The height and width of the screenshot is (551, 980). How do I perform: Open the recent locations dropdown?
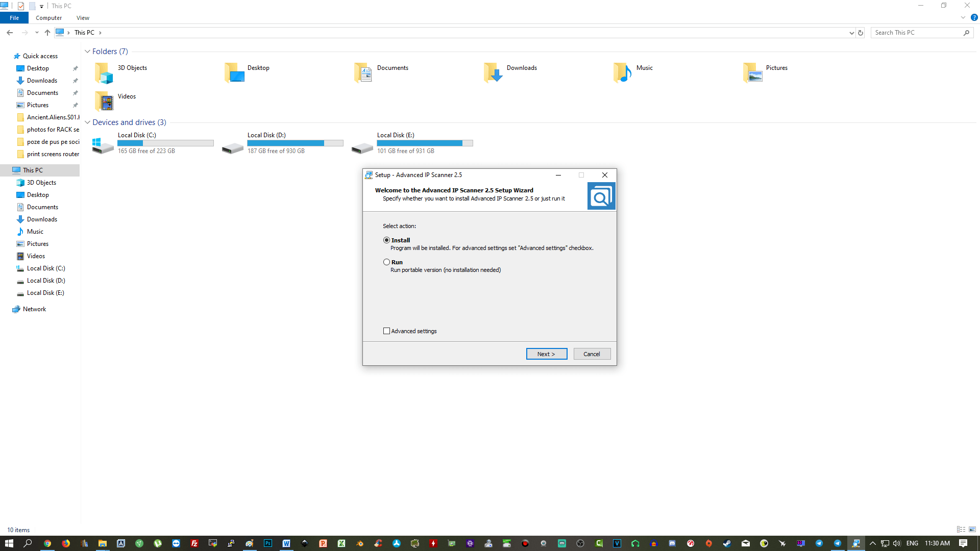click(x=37, y=33)
